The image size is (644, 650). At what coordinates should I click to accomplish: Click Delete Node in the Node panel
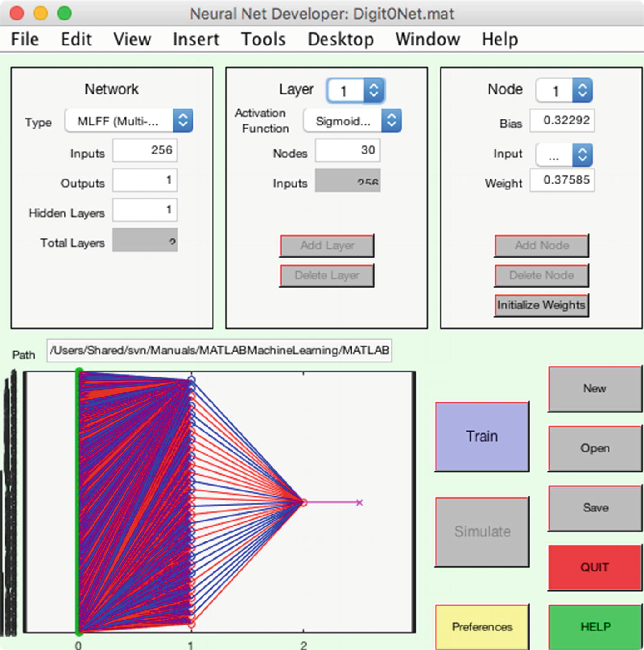click(x=540, y=275)
